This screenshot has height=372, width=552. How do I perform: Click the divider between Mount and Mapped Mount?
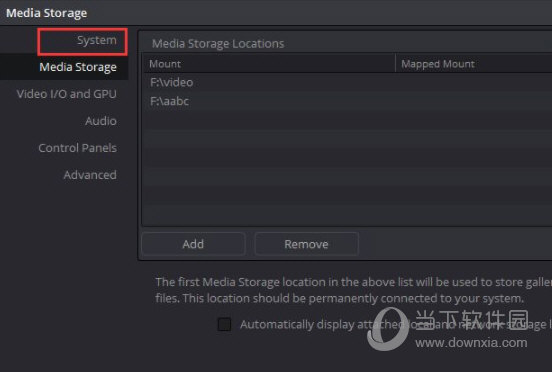pyautogui.click(x=395, y=64)
